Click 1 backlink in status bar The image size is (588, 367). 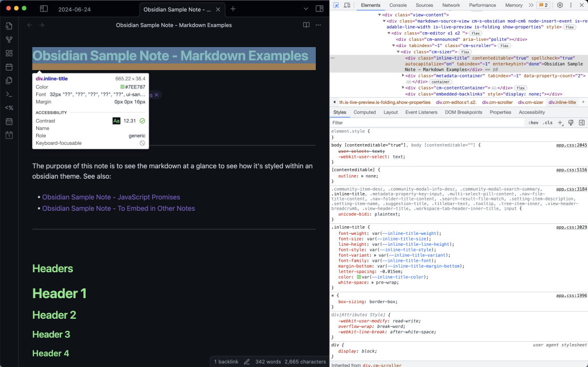click(226, 362)
